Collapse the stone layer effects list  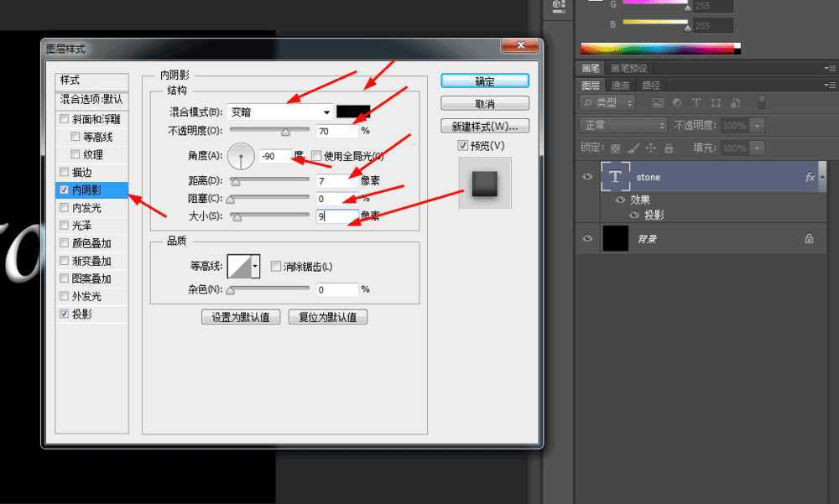(x=821, y=178)
